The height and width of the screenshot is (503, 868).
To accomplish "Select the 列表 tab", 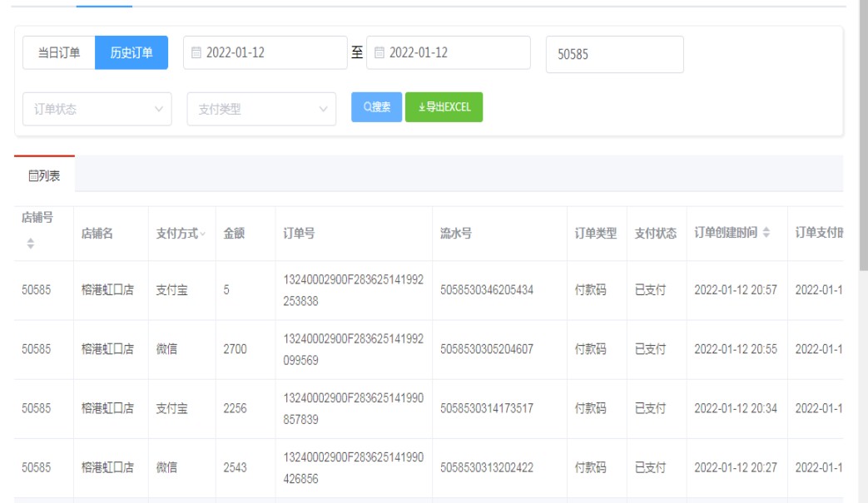I will (44, 175).
